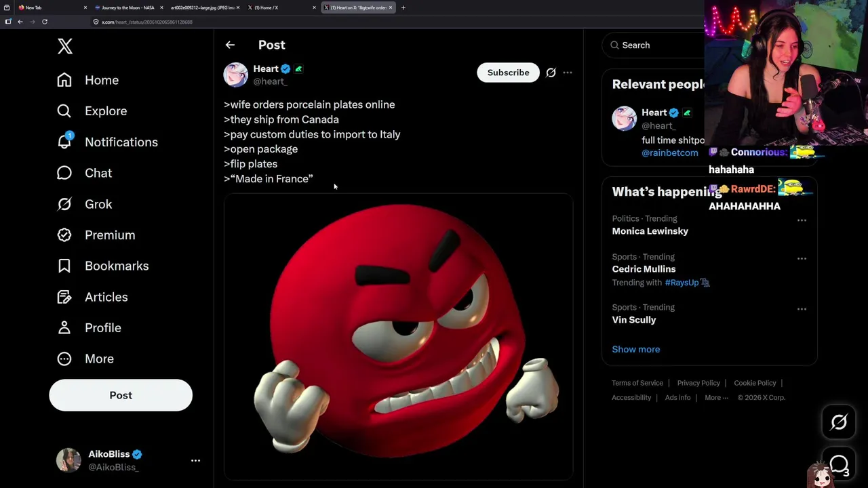Open Grok in the sidebar
Image resolution: width=868 pixels, height=488 pixels.
point(84,204)
